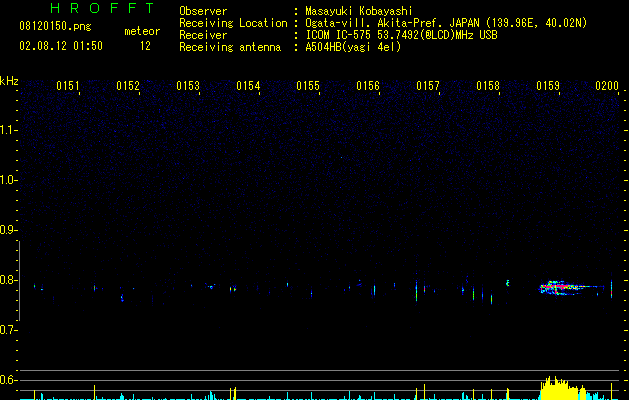Click the meteor count label
This screenshot has height=400, width=629.
click(142, 31)
